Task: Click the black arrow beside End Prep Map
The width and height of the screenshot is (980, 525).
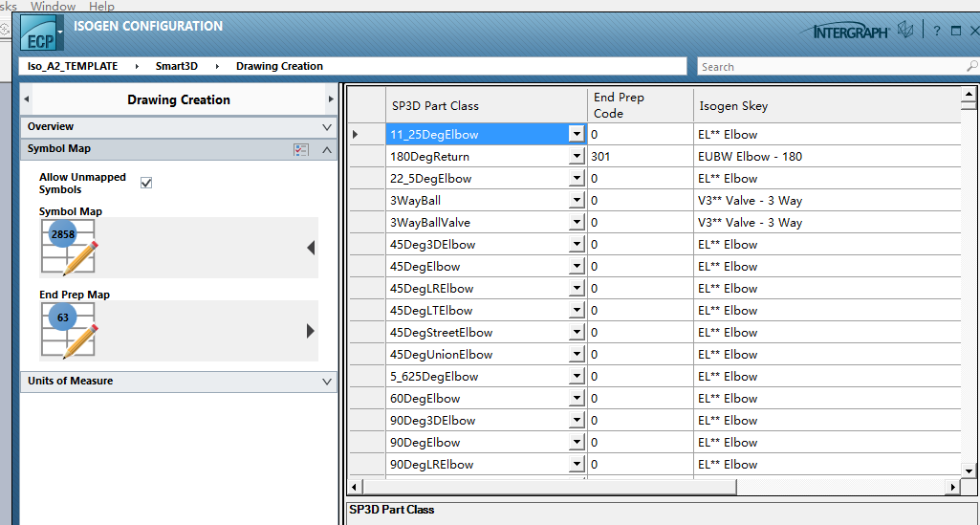Action: click(311, 331)
